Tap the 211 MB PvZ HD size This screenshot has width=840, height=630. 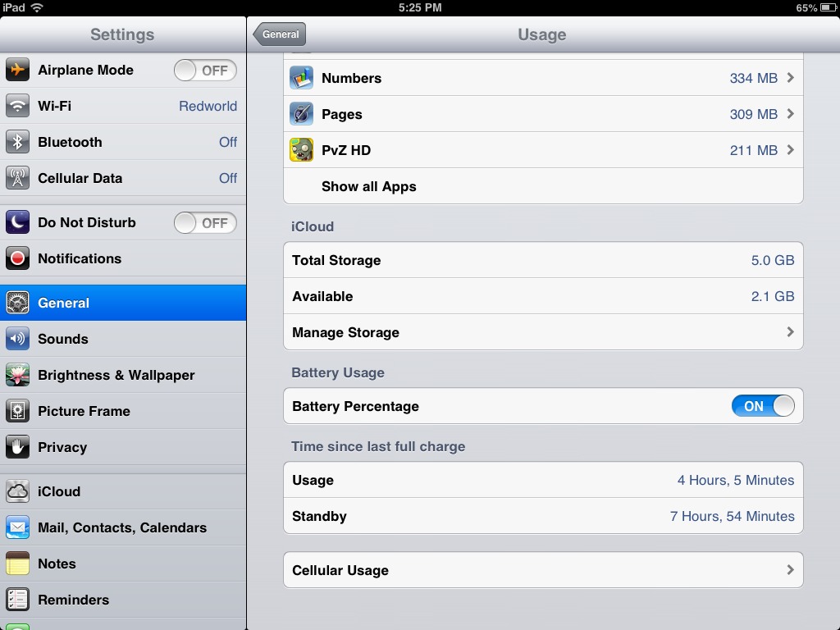753,151
